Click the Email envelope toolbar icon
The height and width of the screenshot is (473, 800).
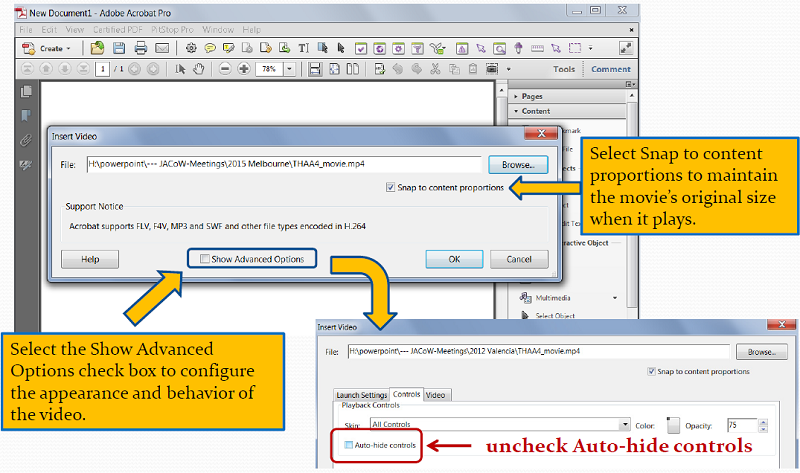click(x=163, y=48)
